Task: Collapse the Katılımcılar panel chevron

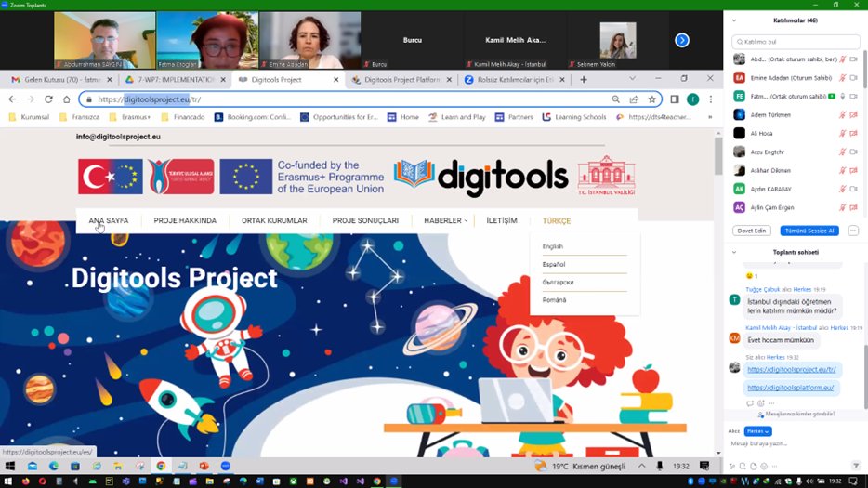Action: [734, 20]
